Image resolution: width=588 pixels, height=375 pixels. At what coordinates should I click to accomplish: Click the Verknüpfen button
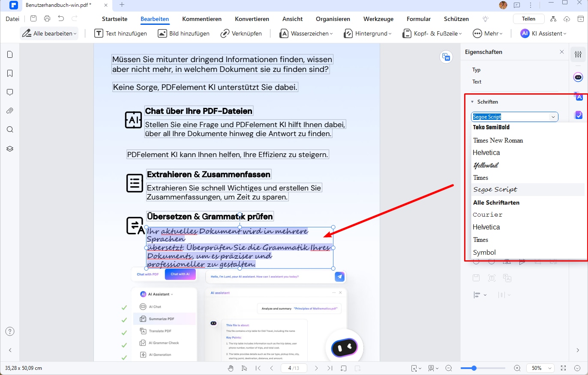(241, 33)
